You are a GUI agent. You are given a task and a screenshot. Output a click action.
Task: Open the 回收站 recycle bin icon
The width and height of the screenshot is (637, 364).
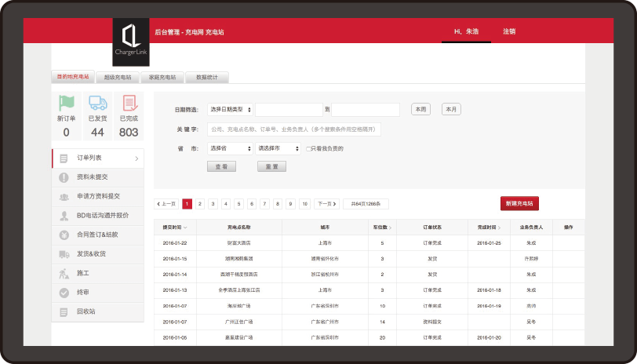[x=64, y=312]
